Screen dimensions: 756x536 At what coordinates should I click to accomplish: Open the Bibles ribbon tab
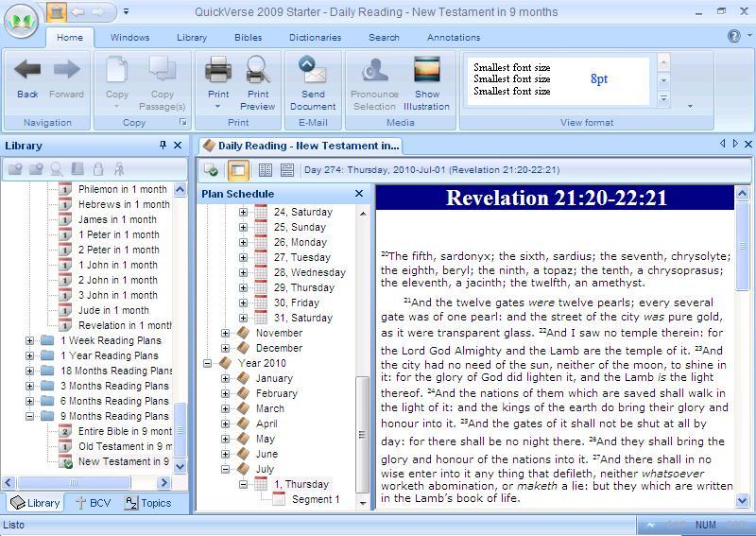point(249,37)
